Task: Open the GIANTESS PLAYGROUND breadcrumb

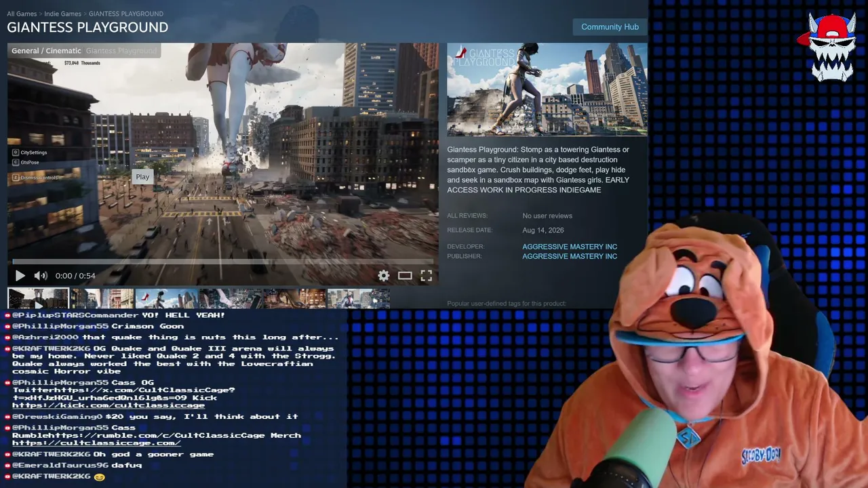Action: pyautogui.click(x=126, y=14)
